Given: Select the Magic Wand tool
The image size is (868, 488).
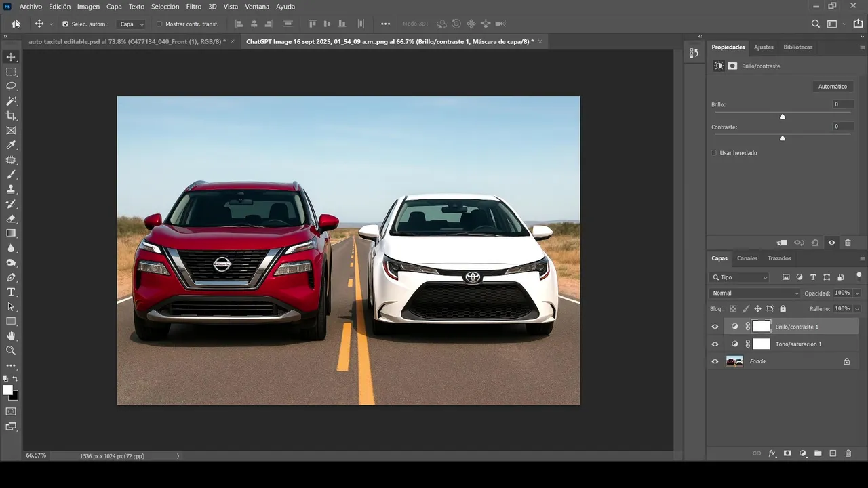Looking at the screenshot, I should coord(11,101).
